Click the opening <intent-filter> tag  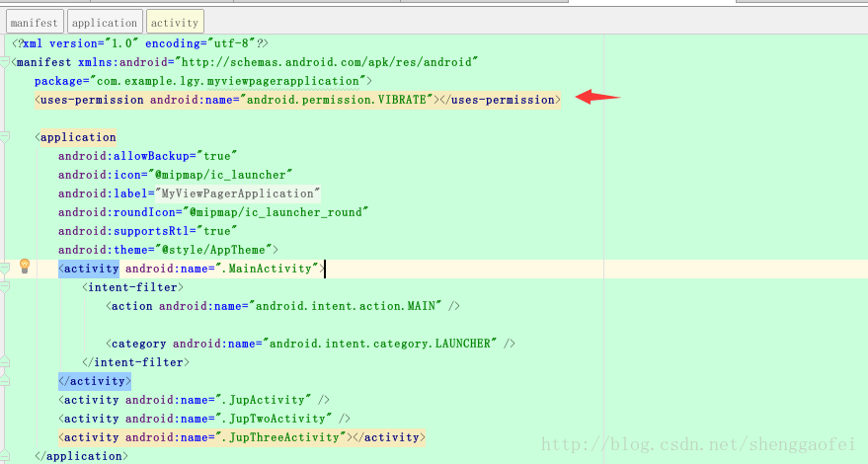click(x=133, y=287)
